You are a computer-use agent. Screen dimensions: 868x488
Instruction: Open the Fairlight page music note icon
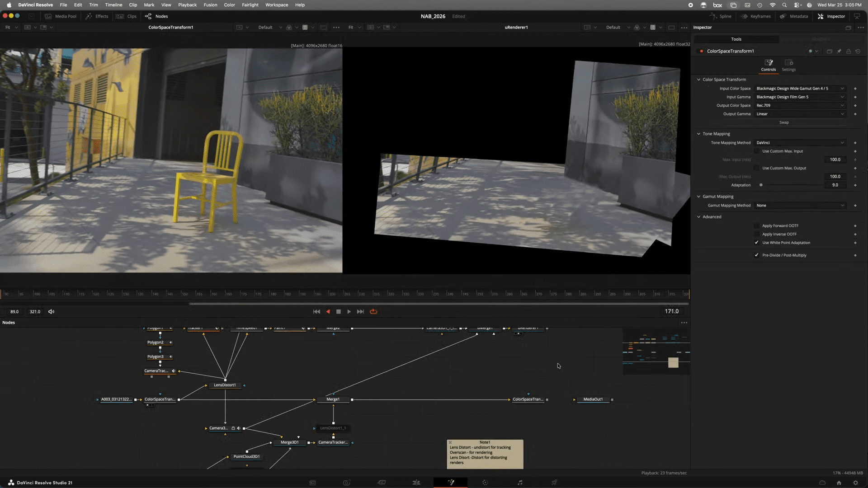coord(520,483)
